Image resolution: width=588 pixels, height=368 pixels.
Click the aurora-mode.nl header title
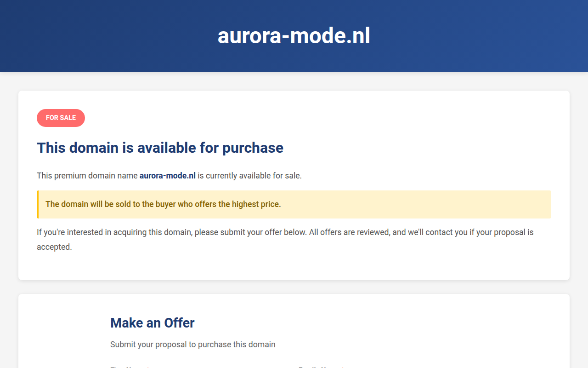[294, 36]
